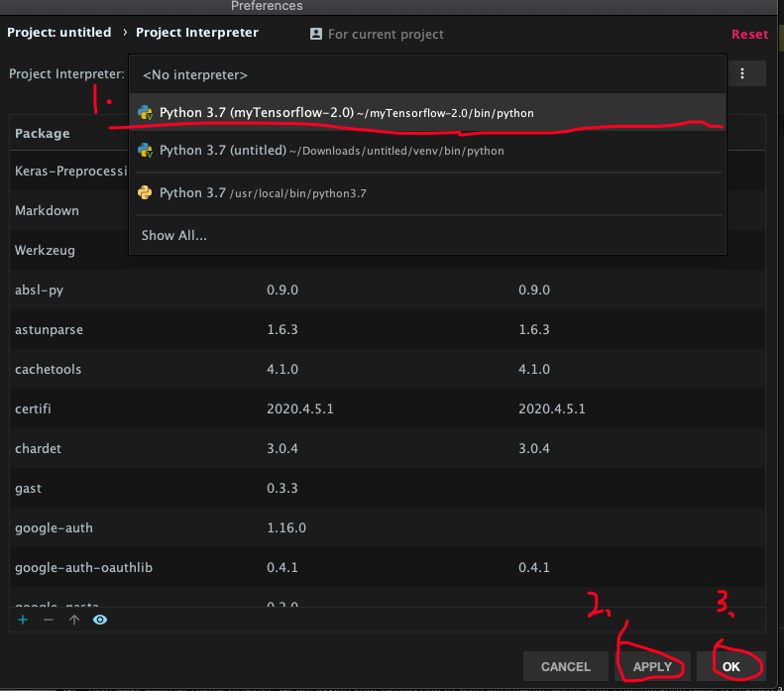This screenshot has width=784, height=691.
Task: Click certifi latest version 2020.4.5.1 cell
Action: pos(552,409)
